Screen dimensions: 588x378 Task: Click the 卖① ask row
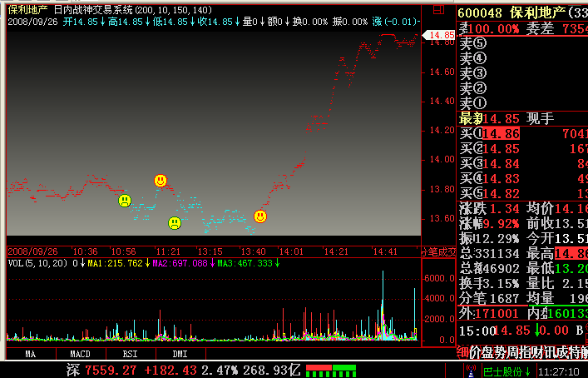(x=522, y=103)
